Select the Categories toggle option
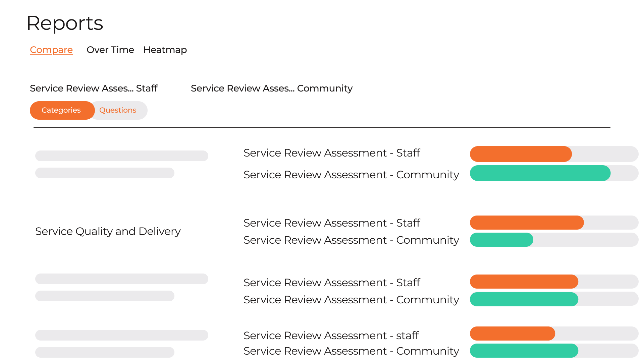 pyautogui.click(x=61, y=110)
